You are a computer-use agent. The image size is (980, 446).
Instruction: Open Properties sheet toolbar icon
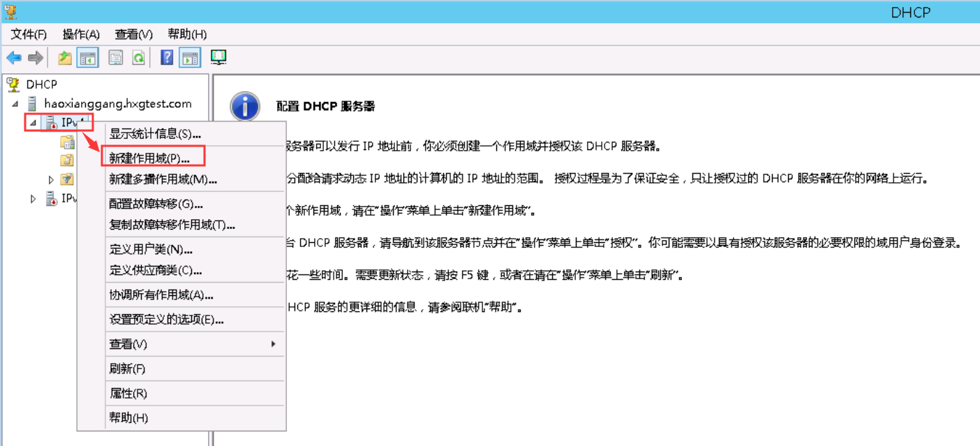[116, 58]
